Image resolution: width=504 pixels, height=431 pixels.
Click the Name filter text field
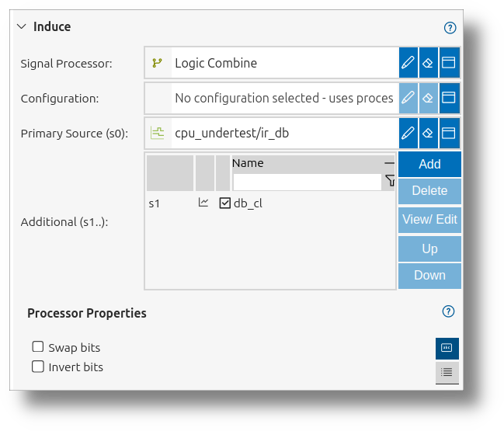click(308, 182)
